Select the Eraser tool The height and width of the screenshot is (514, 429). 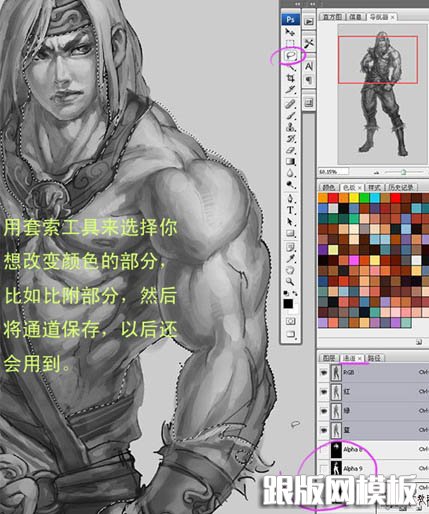pyautogui.click(x=291, y=150)
